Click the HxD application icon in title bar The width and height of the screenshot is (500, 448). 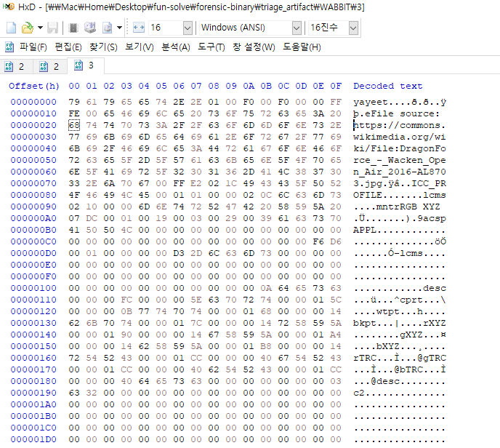point(9,7)
